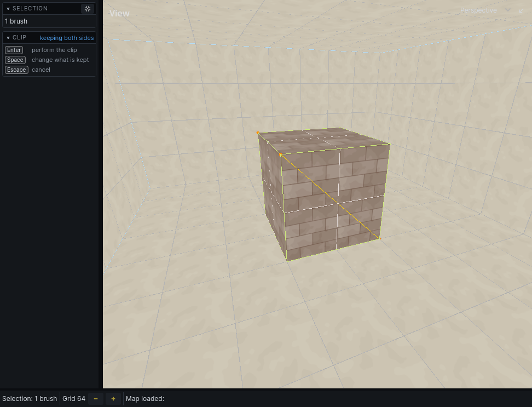Image resolution: width=532 pixels, height=407 pixels.
Task: Open the Perspective view dropdown
Action: point(485,10)
